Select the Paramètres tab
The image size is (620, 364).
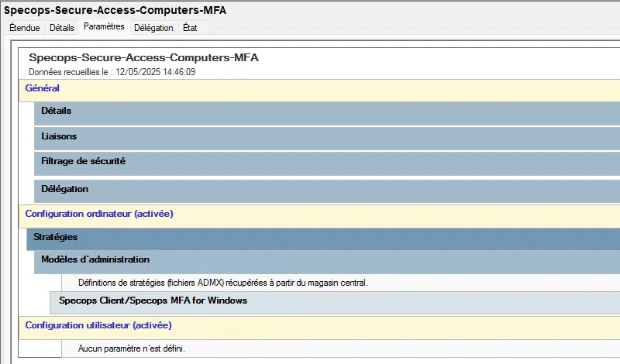click(104, 26)
